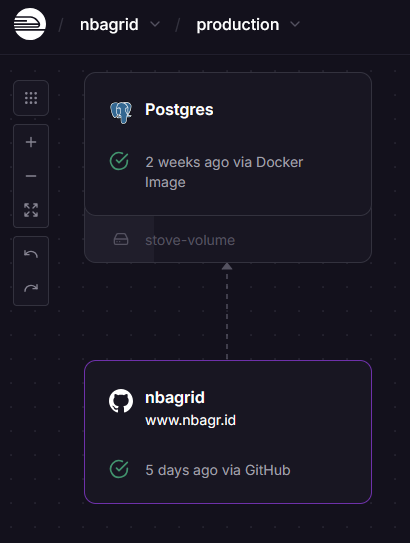The width and height of the screenshot is (410, 543).
Task: Open the production environment dropdown chevron
Action: click(295, 24)
